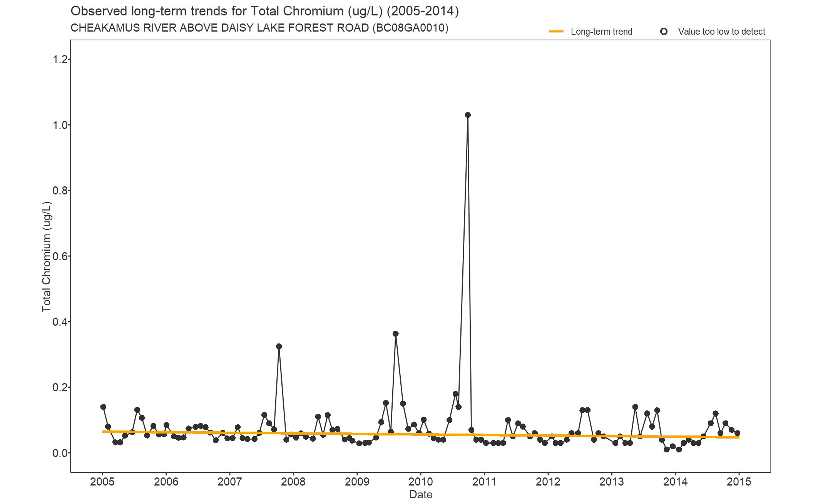This screenshot has height=504, width=813.
Task: Click the peak data point near 1.03 ug/L
Action: coord(468,115)
